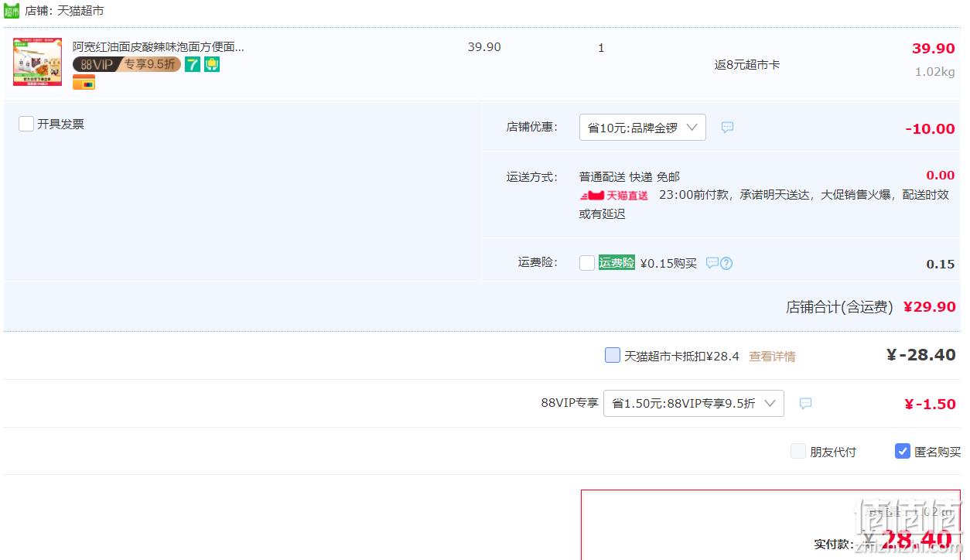Click the -10.00 store discount amount
Image resolution: width=970 pixels, height=560 pixels.
point(930,129)
